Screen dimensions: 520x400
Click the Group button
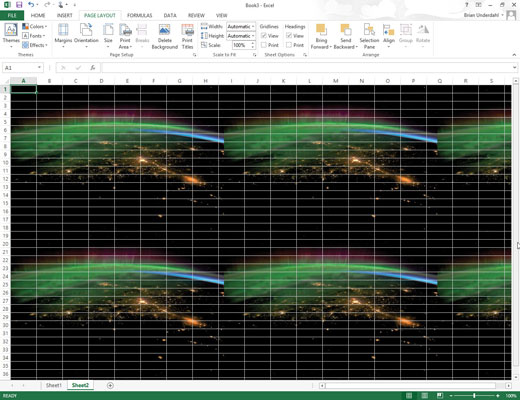406,36
